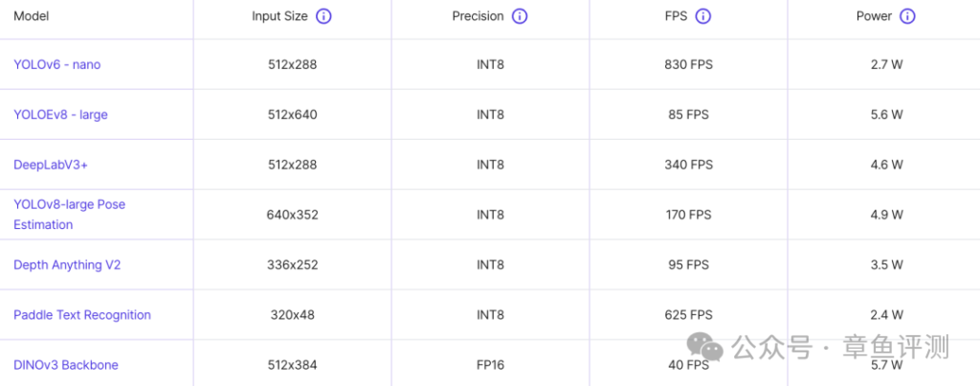Click the Model column header
The height and width of the screenshot is (386, 980).
pyautogui.click(x=32, y=16)
